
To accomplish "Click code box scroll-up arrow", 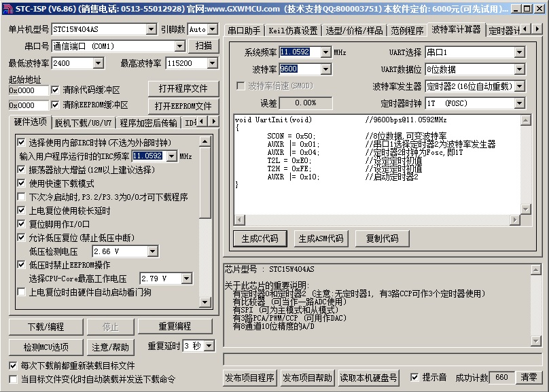I will pos(525,120).
